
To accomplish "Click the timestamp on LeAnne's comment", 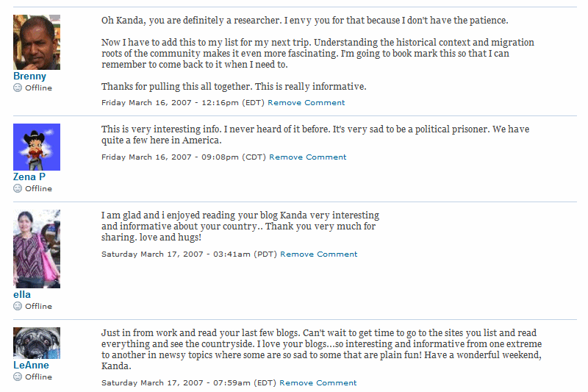I will click(x=189, y=382).
